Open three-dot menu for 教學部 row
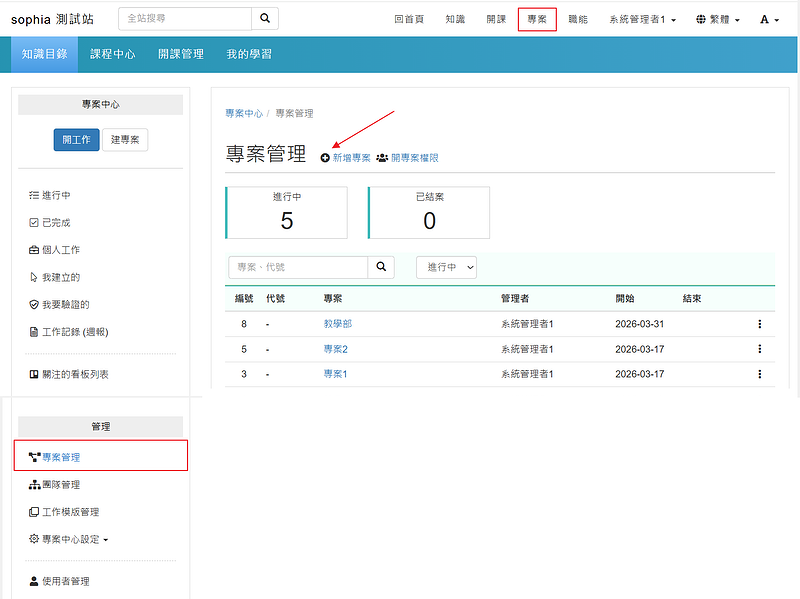The height and width of the screenshot is (599, 800). 759,324
